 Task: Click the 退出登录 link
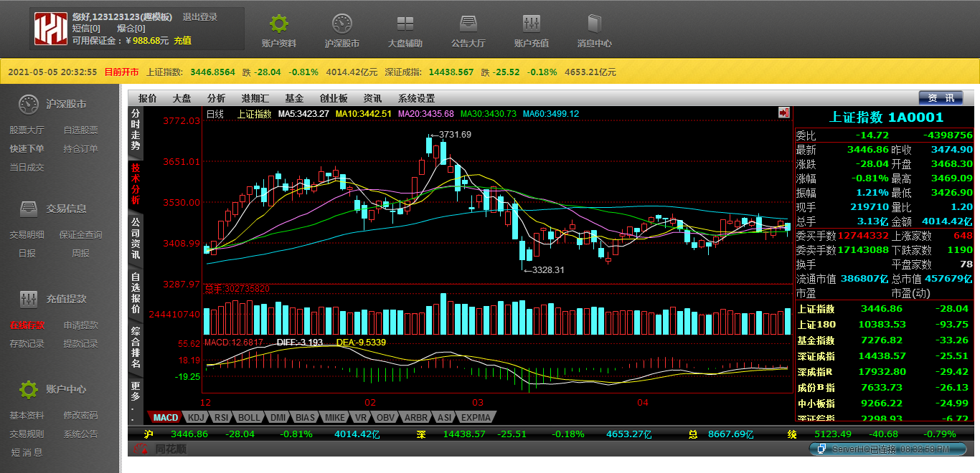tap(200, 16)
